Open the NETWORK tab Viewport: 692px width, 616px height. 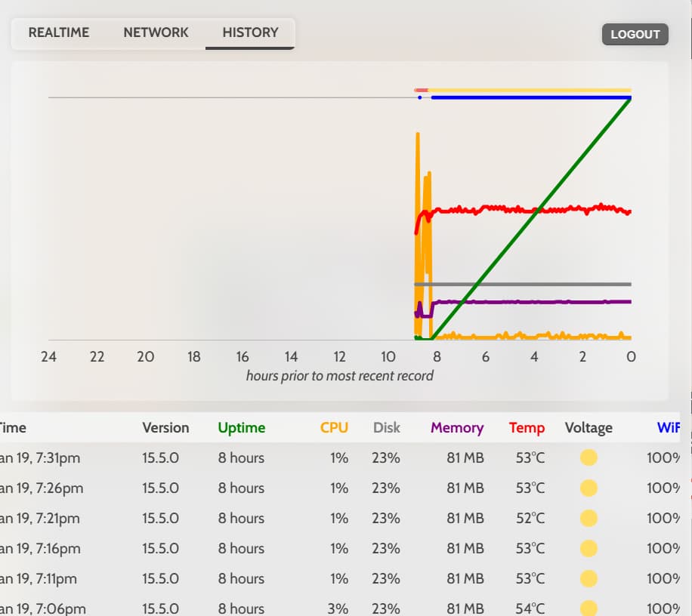[156, 32]
